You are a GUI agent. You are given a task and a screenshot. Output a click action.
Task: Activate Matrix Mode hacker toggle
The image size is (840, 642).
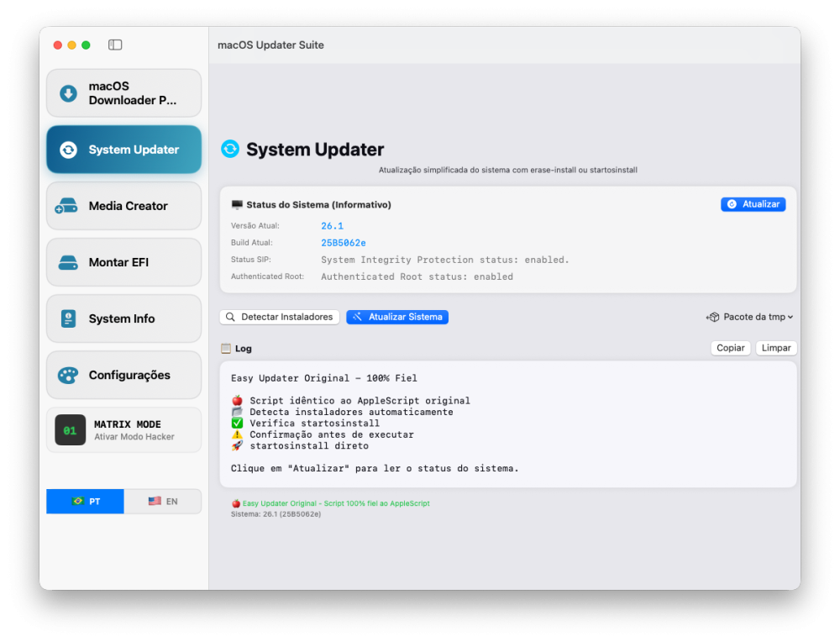pyautogui.click(x=123, y=430)
